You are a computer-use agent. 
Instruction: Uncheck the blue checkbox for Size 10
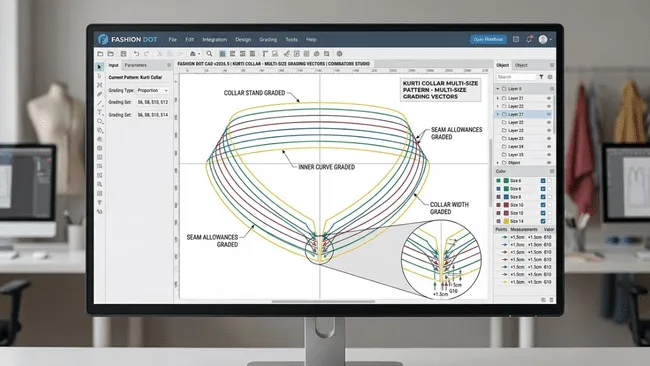tap(543, 205)
